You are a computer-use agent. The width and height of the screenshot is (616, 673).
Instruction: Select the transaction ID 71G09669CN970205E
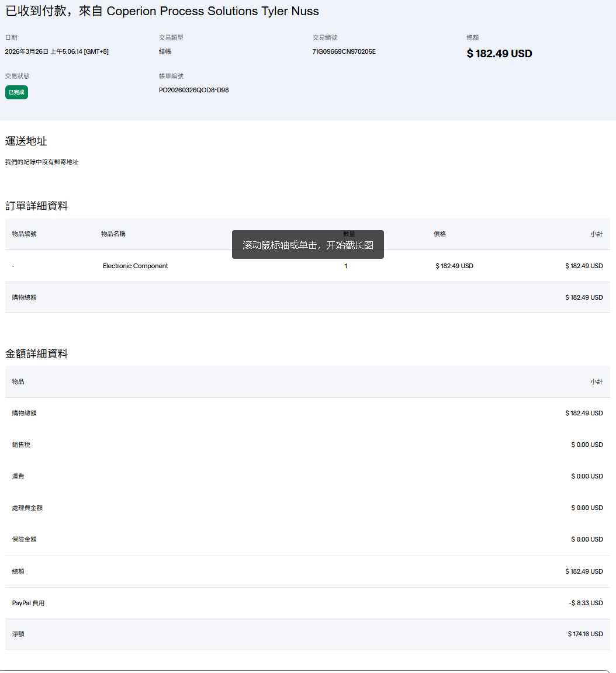[344, 51]
